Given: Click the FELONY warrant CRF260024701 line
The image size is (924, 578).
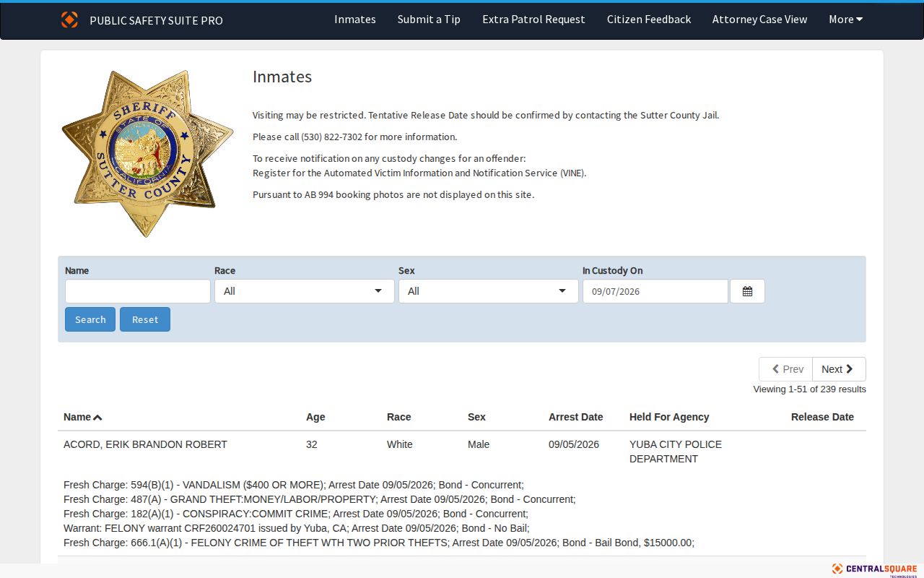Looking at the screenshot, I should pos(297,528).
